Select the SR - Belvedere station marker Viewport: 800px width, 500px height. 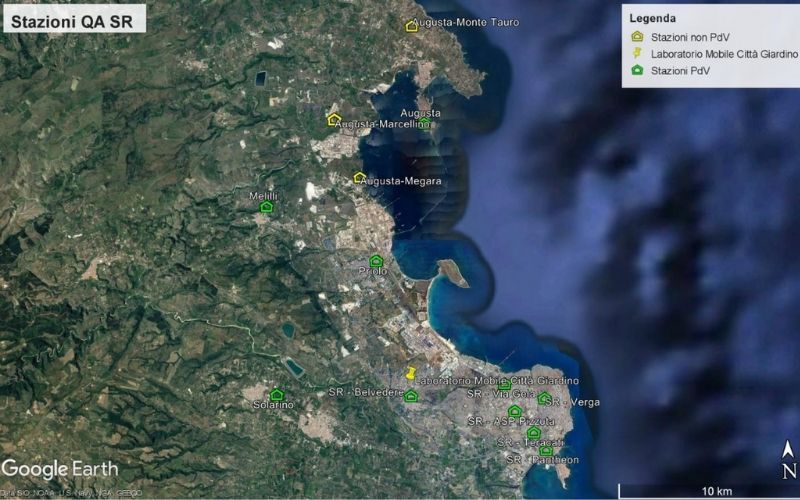411,396
